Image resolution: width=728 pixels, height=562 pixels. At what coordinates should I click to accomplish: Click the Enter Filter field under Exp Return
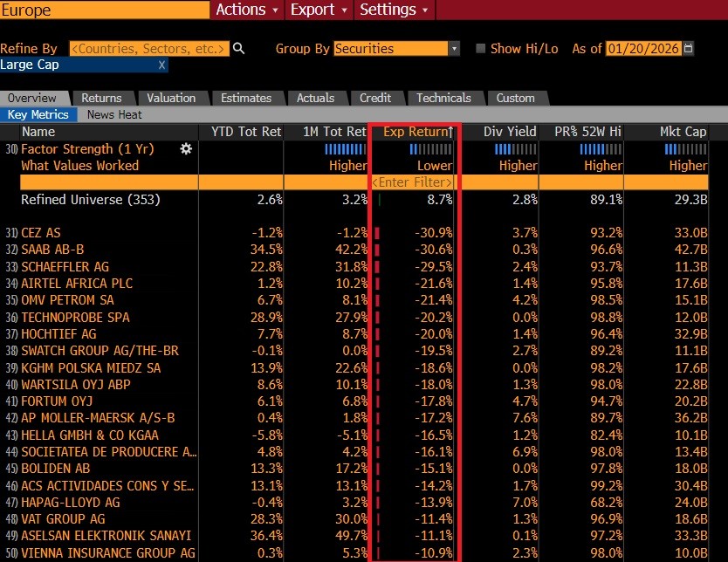pyautogui.click(x=413, y=182)
